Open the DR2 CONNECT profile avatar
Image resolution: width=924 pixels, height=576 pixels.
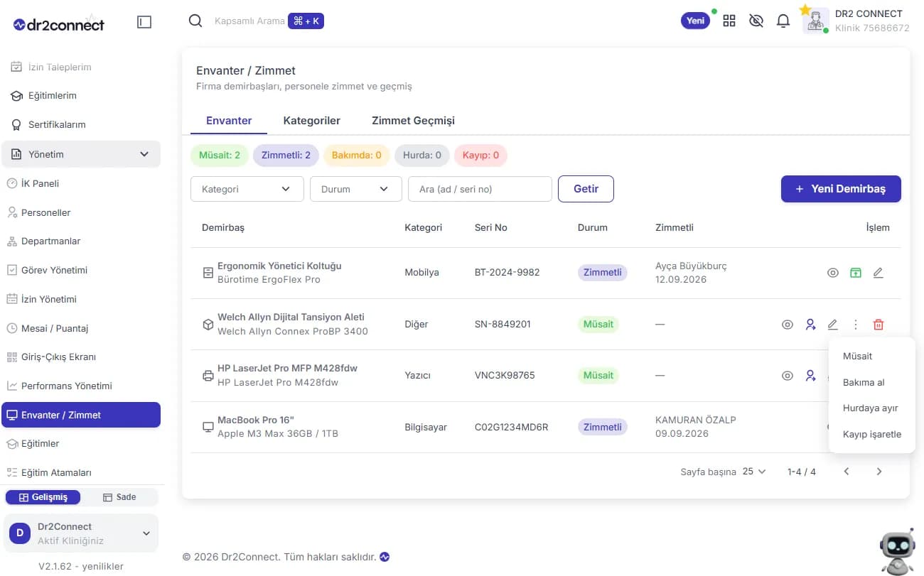[816, 21]
